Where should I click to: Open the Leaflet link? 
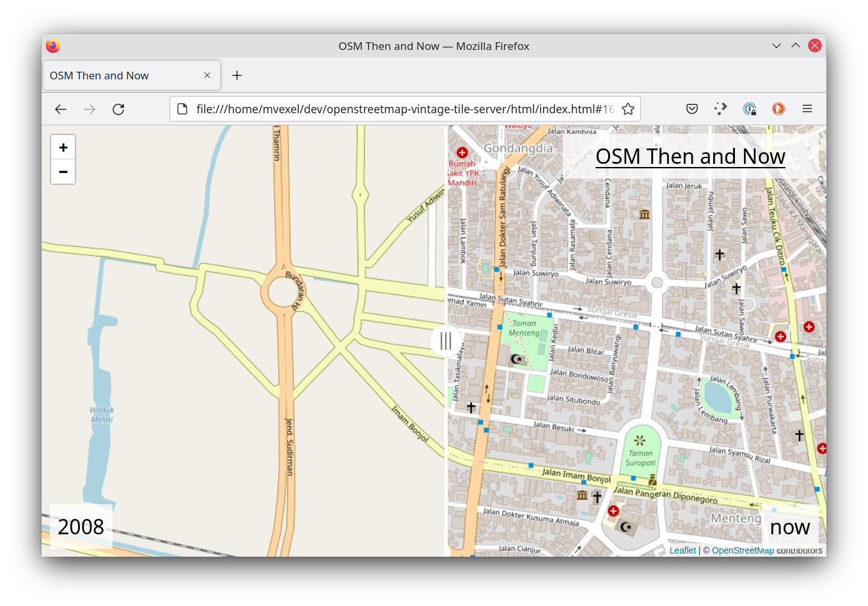coord(682,550)
